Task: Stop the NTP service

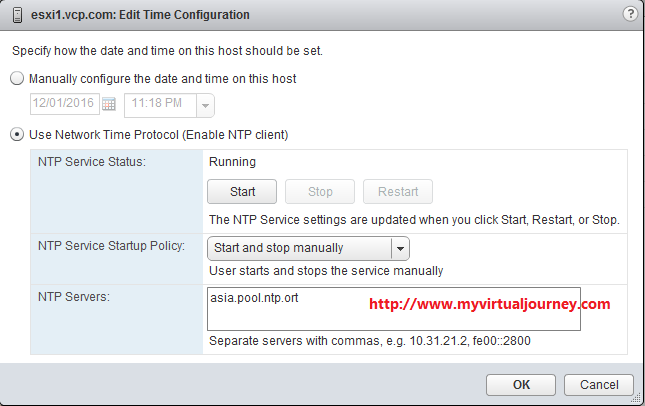Action: coord(320,191)
